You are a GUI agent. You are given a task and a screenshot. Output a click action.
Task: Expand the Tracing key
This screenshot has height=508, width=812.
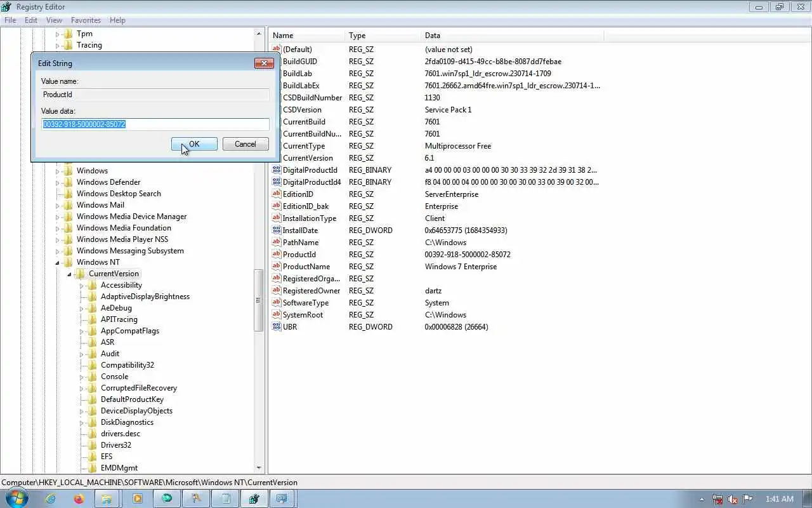(x=57, y=45)
